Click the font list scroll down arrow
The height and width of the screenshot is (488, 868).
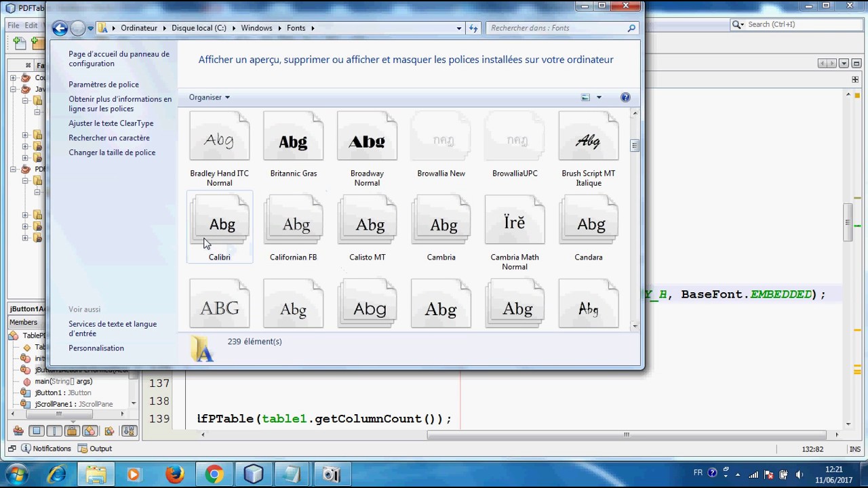click(635, 326)
